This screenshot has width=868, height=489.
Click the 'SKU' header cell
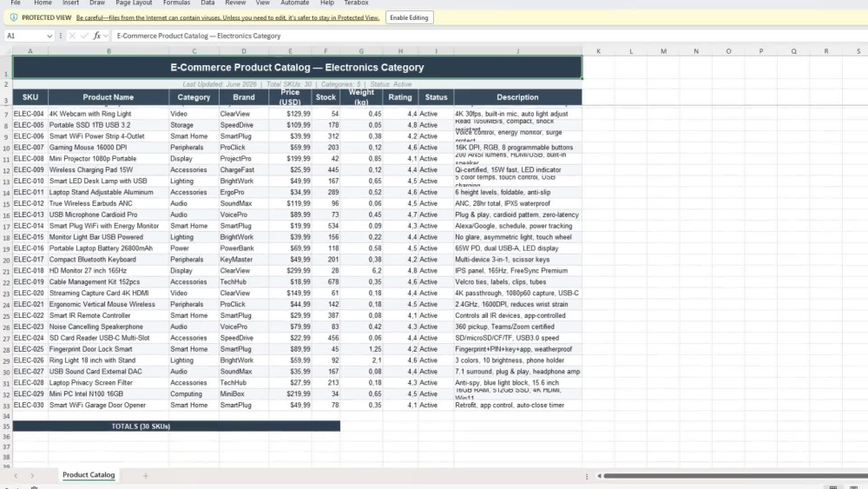[30, 97]
